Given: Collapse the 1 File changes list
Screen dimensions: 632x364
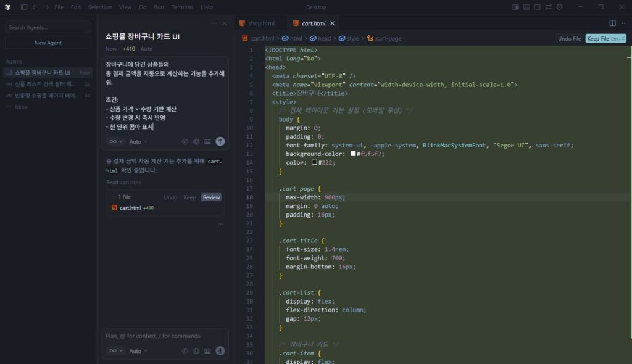Looking at the screenshot, I should (114, 197).
